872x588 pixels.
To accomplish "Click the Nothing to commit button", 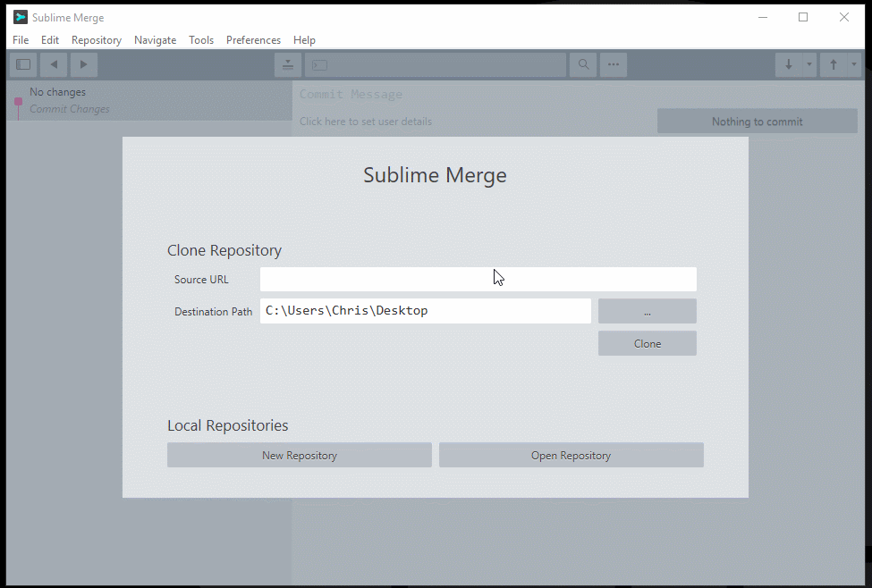I will pos(758,122).
